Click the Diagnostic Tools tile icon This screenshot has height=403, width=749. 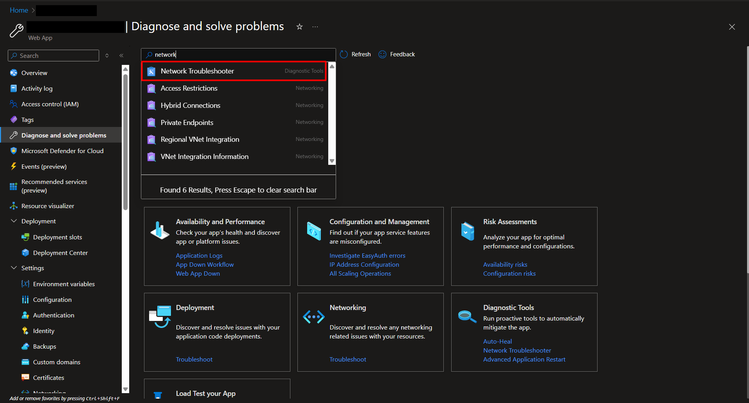(x=466, y=317)
